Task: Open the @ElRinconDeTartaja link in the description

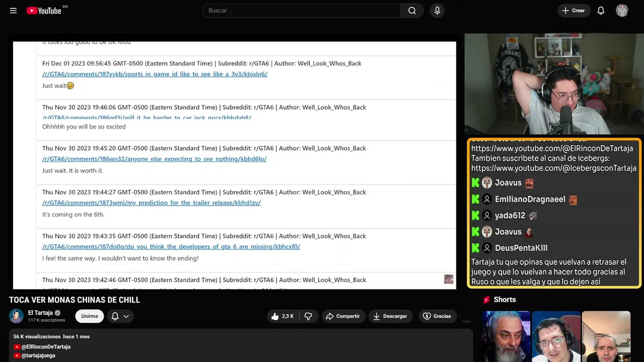Action: 46,347
